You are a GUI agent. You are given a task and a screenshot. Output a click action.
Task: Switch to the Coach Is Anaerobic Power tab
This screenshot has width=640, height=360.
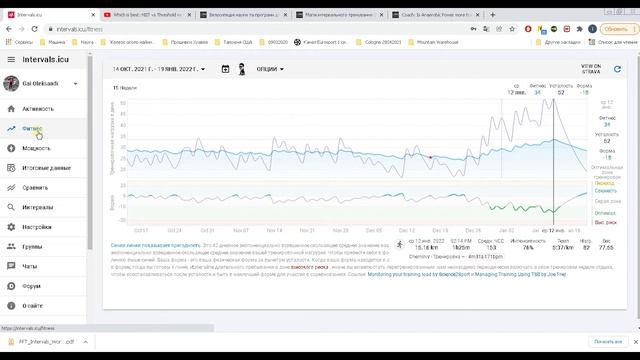(435, 15)
